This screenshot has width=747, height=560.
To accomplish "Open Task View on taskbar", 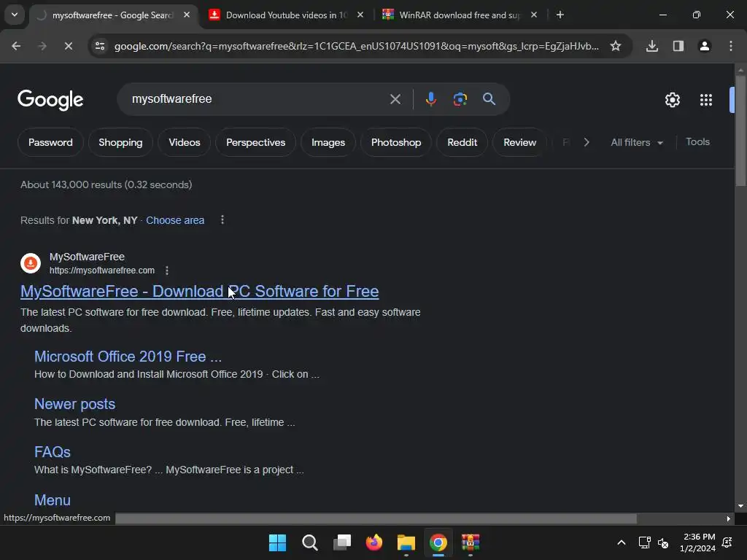I will point(342,542).
